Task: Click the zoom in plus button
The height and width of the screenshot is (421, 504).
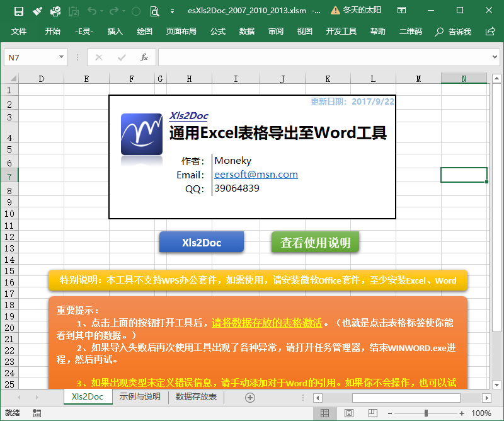Action: (x=462, y=413)
